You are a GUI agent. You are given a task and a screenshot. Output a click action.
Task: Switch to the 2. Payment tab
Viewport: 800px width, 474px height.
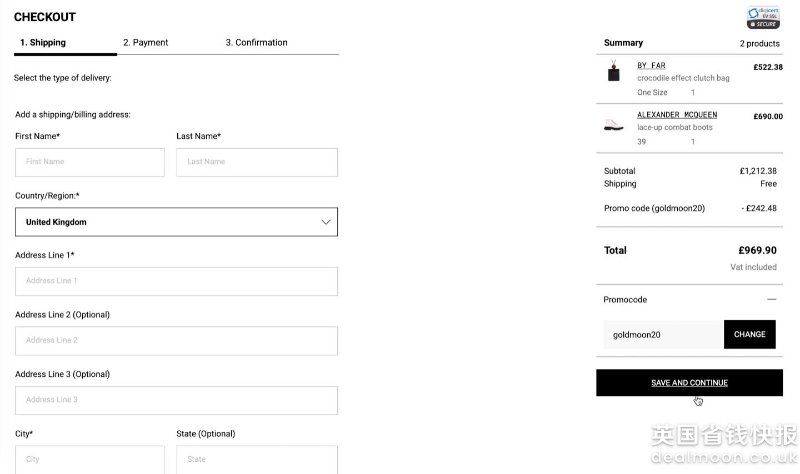145,42
